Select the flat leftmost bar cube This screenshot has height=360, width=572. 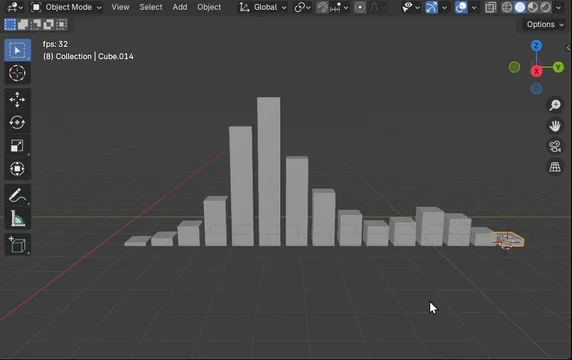tap(137, 241)
